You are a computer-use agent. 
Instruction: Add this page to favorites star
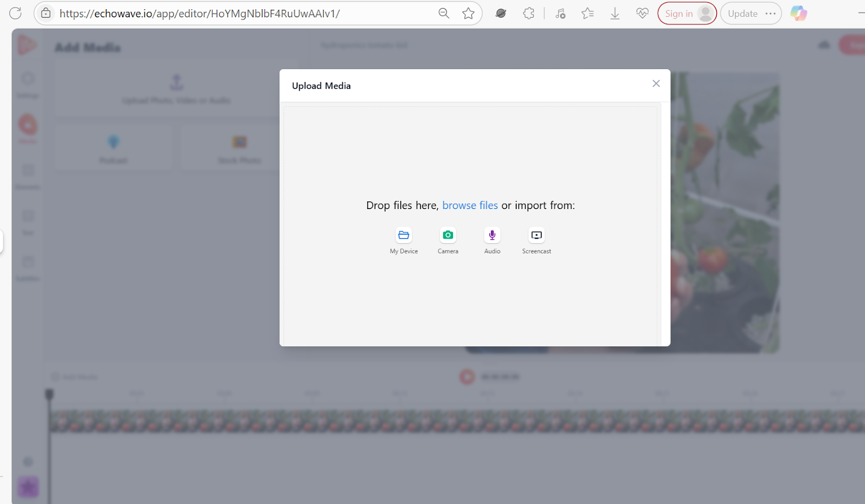[x=468, y=14]
